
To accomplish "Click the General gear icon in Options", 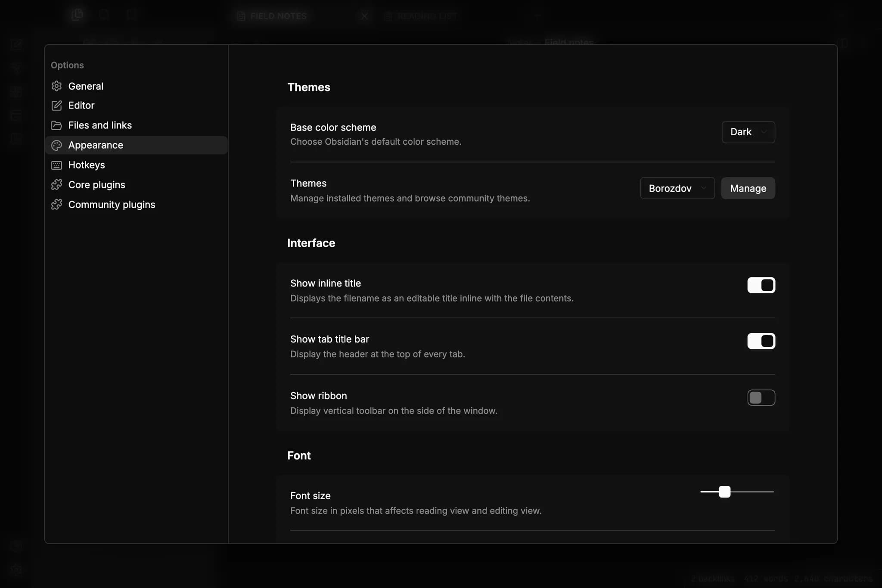I will point(56,86).
